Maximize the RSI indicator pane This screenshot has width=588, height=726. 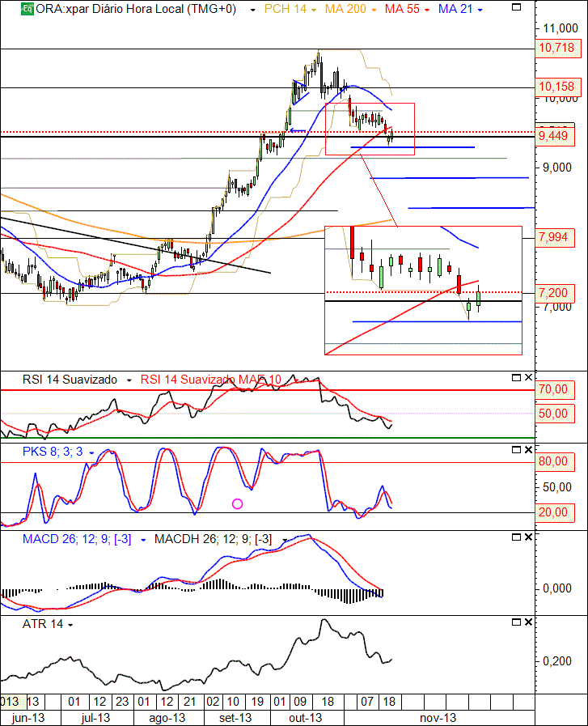click(516, 377)
